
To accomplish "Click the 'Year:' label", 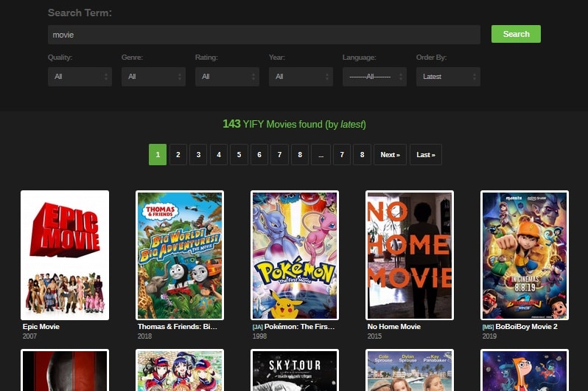I will coord(277,58).
